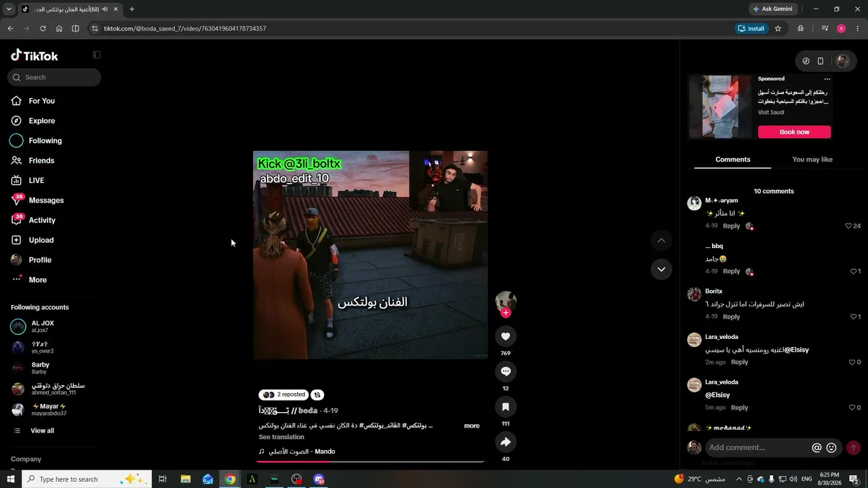Open the video comments bubble icon
Viewport: 868px width, 488px height.
(x=505, y=371)
